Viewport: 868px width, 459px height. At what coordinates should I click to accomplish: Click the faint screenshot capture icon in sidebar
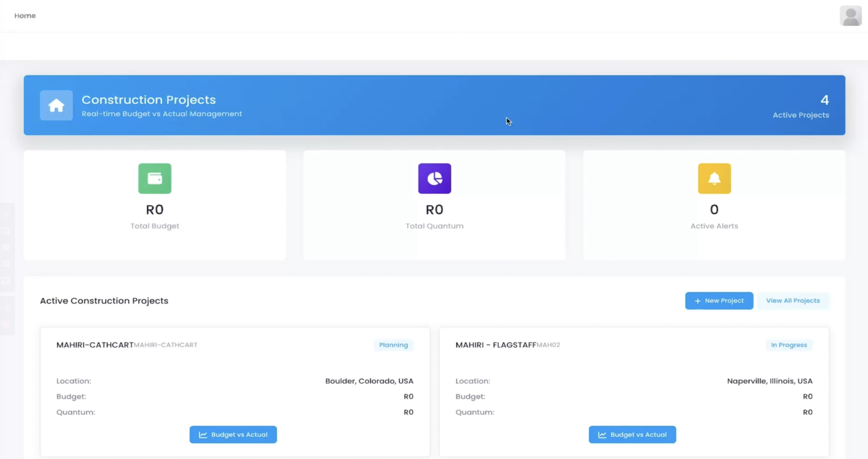[6, 214]
